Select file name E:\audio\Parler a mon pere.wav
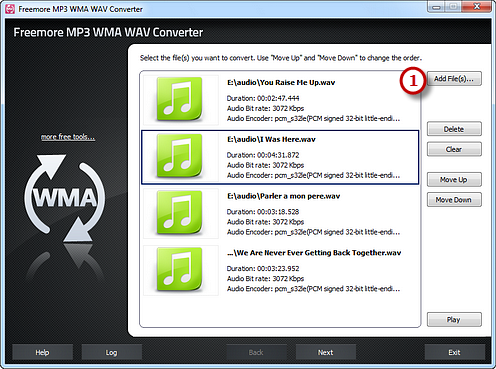The height and width of the screenshot is (369, 496). [283, 196]
